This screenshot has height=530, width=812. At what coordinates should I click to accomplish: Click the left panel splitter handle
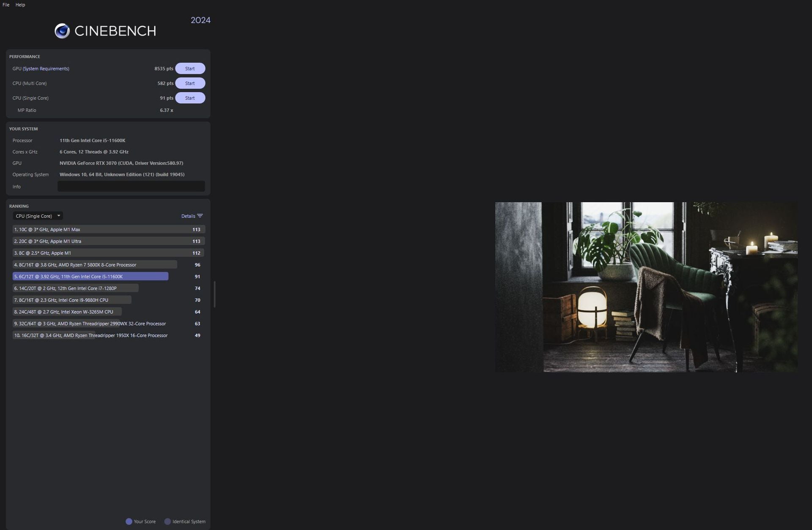(x=215, y=294)
